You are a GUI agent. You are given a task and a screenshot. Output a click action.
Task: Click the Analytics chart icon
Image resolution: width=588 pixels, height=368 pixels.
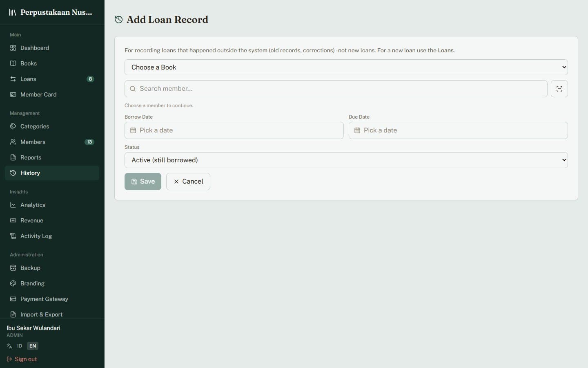click(13, 205)
